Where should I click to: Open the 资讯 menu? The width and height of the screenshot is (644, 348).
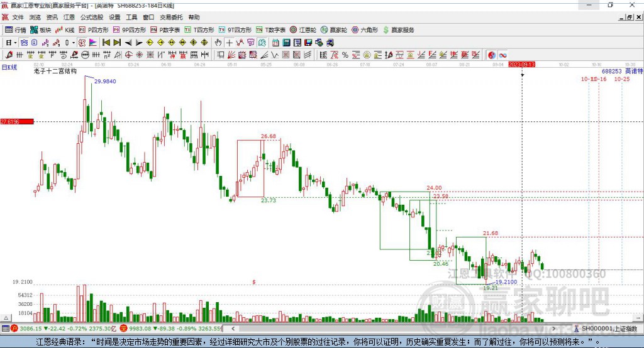52,17
